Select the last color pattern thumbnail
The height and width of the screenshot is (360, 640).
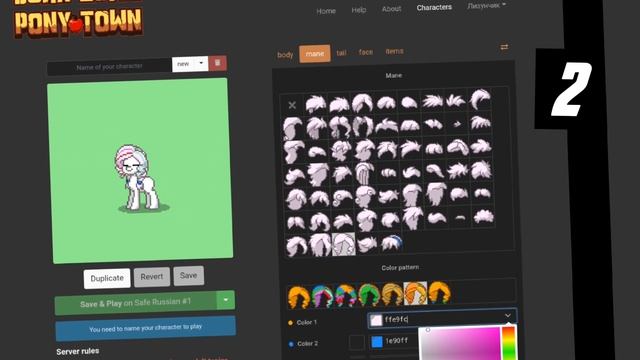click(439, 292)
